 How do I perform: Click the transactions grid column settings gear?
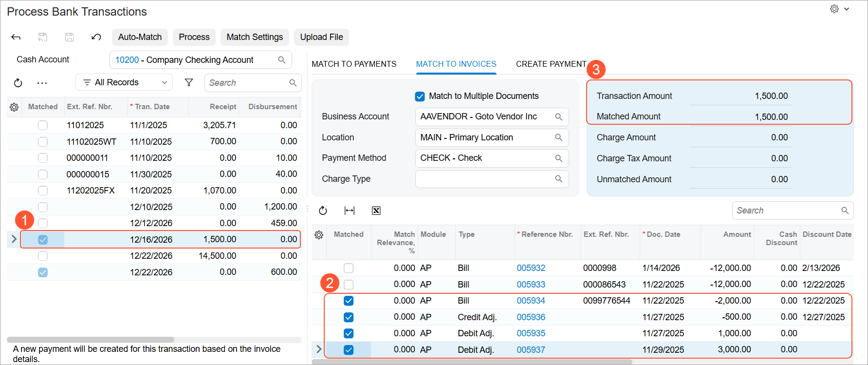[14, 107]
